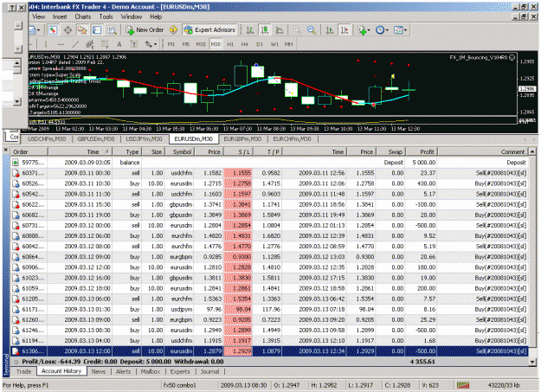Screen dimensions: 541x392
Task: Select the horizontal line drawing tool
Action: coord(61,44)
